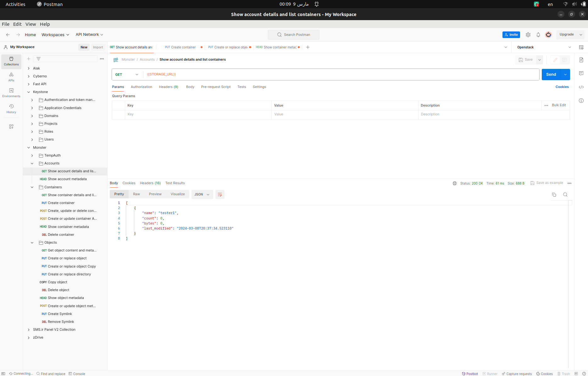Open the API Network dropdown

pyautogui.click(x=89, y=35)
